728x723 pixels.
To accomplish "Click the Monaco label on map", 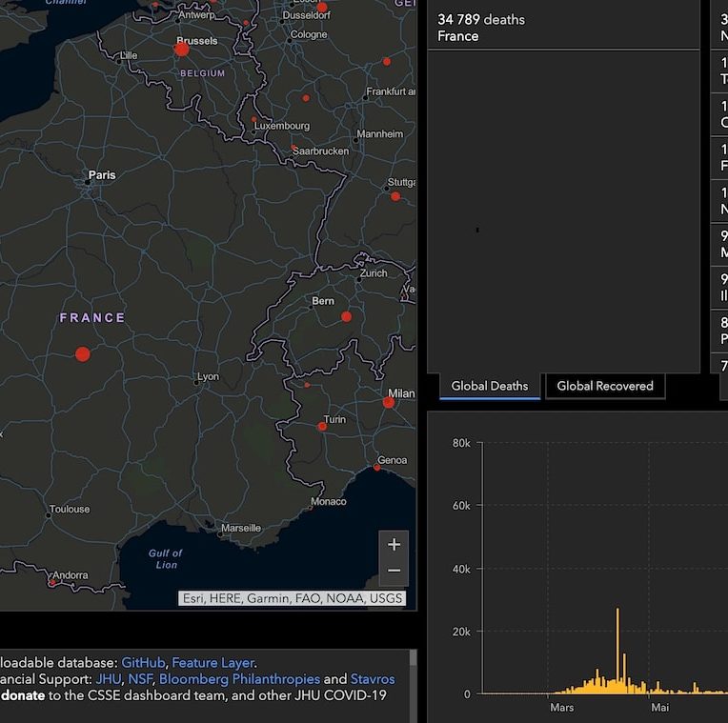I will tap(328, 502).
